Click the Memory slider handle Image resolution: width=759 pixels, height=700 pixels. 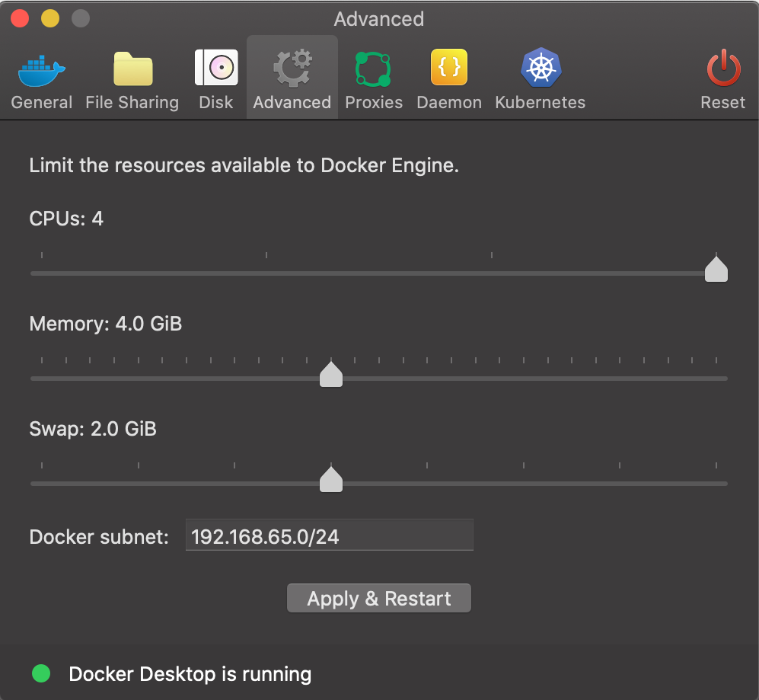click(x=331, y=374)
